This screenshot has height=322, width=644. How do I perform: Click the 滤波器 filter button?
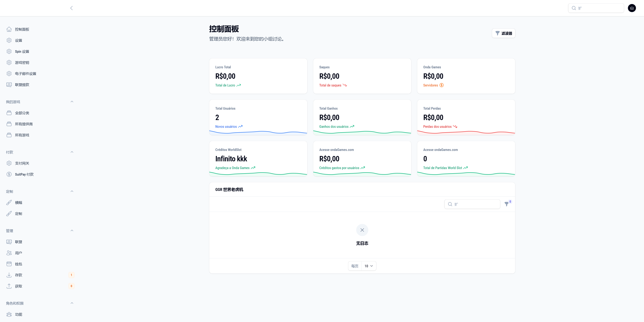pyautogui.click(x=503, y=33)
